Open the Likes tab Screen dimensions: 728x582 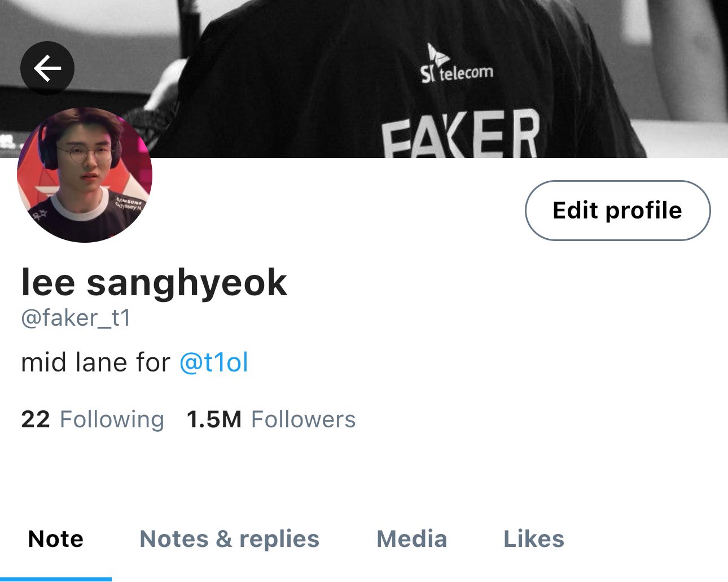pyautogui.click(x=534, y=539)
